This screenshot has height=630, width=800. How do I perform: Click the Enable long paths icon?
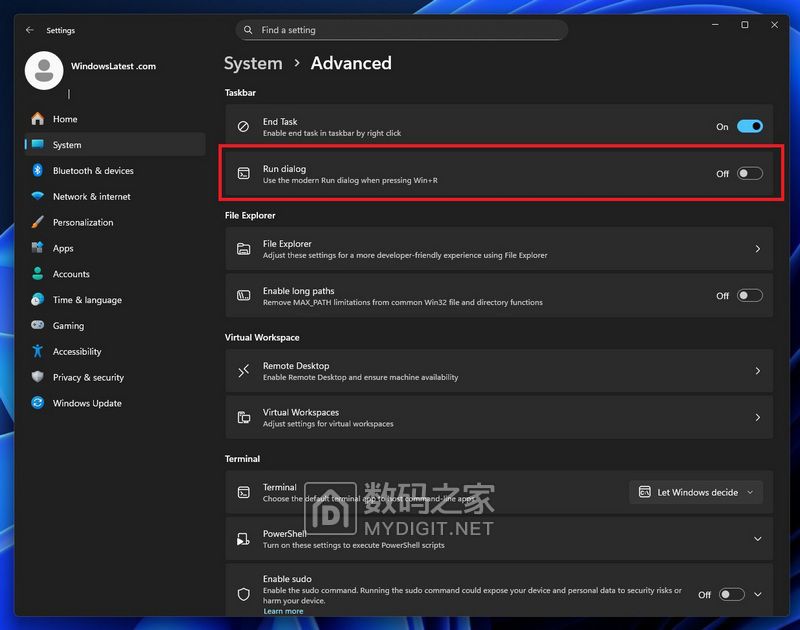[243, 295]
